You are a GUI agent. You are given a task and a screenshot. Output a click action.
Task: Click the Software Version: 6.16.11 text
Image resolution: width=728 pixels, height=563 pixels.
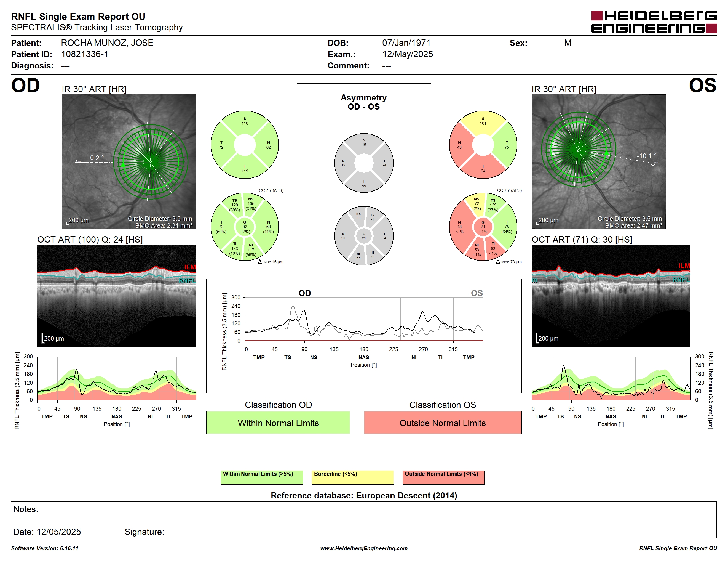45,548
